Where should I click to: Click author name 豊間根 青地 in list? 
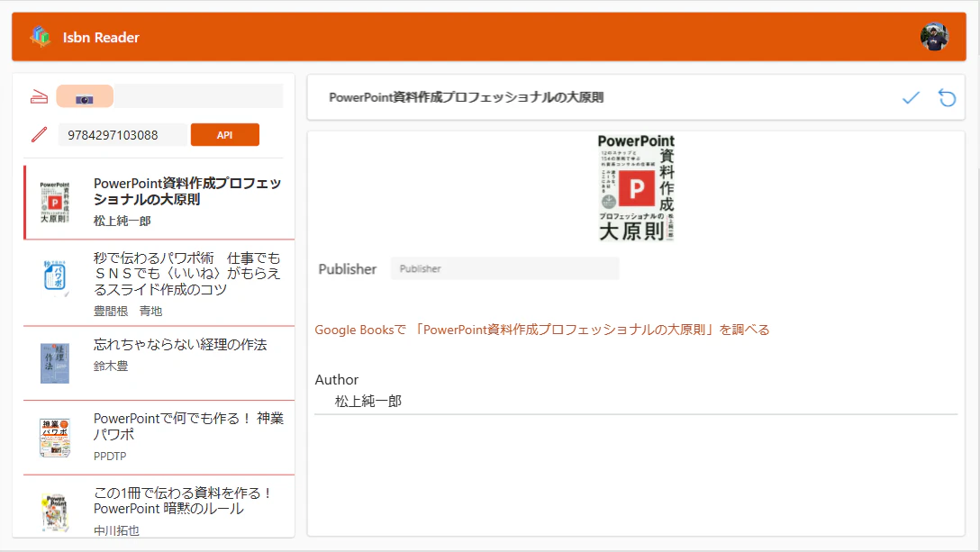[x=128, y=311]
